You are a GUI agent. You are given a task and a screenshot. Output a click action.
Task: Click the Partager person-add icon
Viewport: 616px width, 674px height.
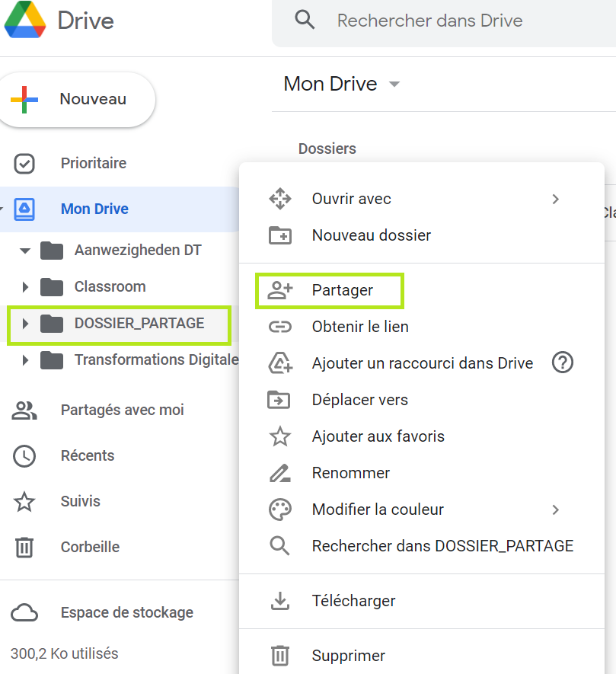pyautogui.click(x=280, y=290)
